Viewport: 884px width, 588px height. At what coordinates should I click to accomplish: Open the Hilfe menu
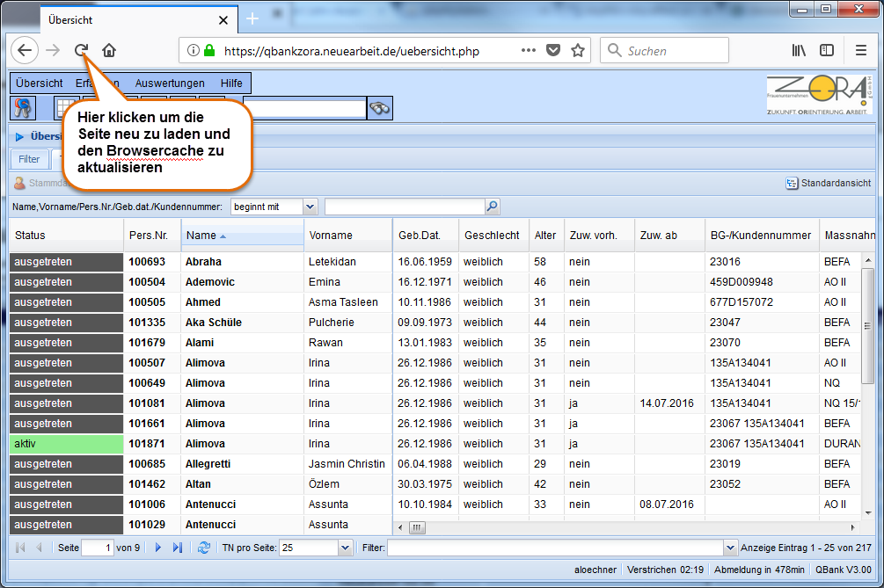pos(231,83)
